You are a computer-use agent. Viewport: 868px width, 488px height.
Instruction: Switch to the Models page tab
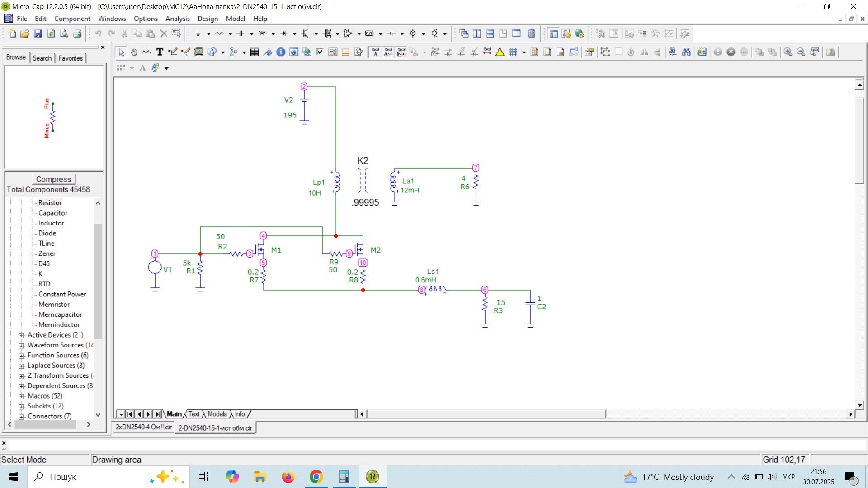click(x=217, y=414)
